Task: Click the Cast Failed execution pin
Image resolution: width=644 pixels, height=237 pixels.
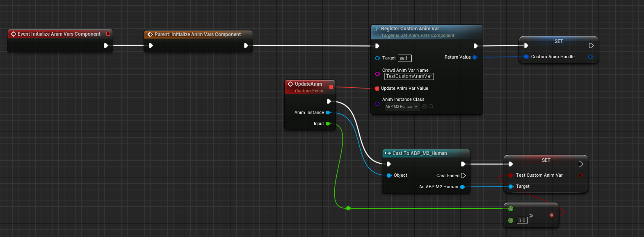Action: pyautogui.click(x=463, y=175)
